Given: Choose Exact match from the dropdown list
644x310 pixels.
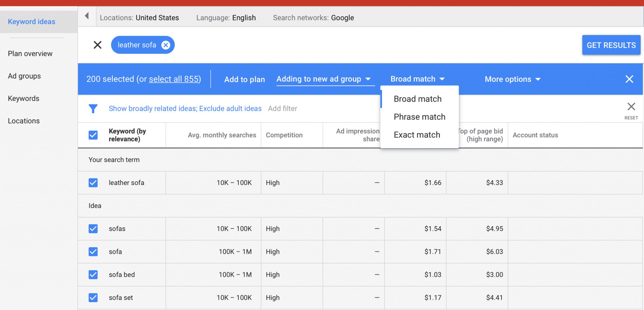Looking at the screenshot, I should click(x=419, y=135).
